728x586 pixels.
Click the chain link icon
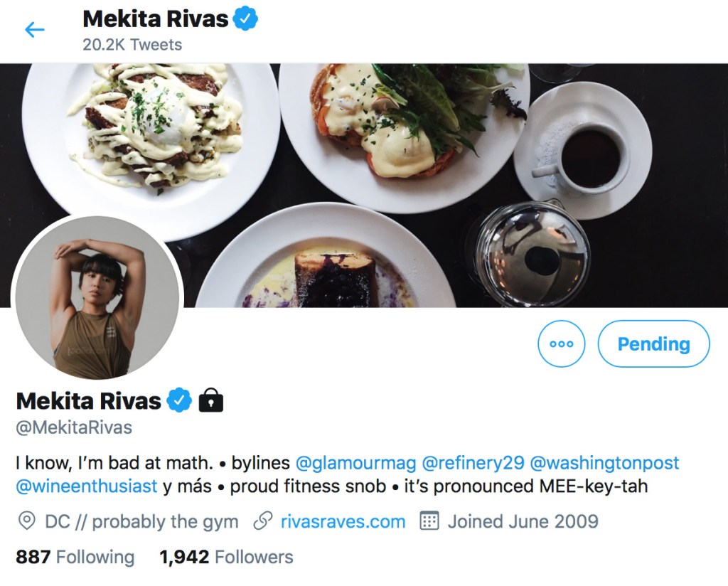(x=263, y=521)
